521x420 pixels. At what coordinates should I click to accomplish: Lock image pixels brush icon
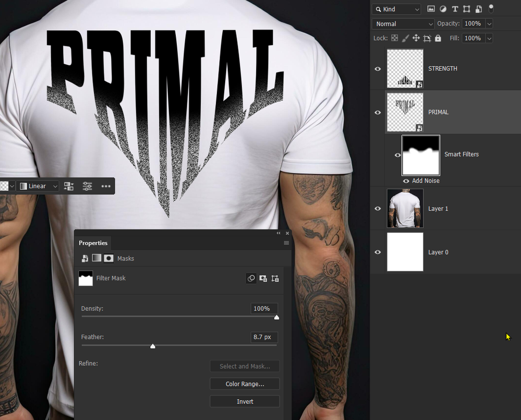pyautogui.click(x=405, y=38)
